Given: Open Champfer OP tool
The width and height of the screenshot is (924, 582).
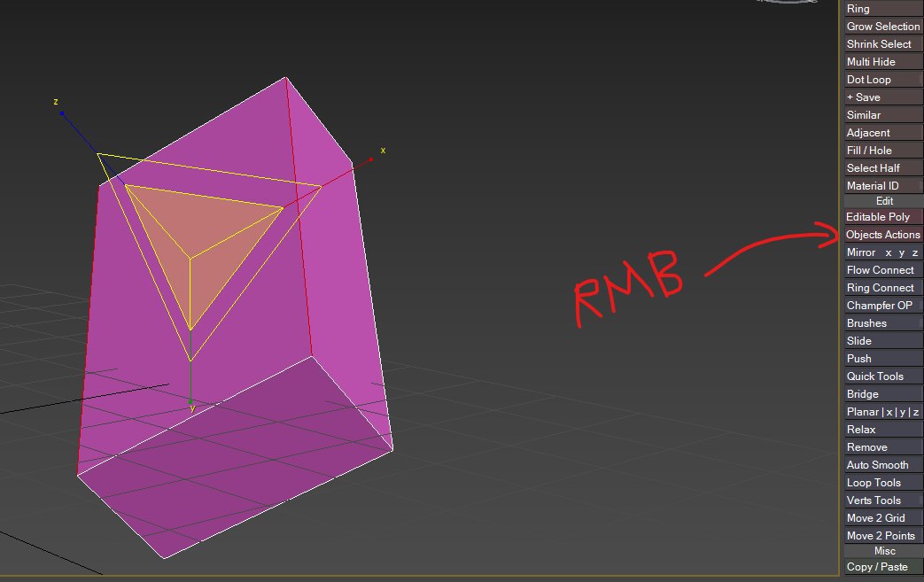Looking at the screenshot, I should 883,305.
